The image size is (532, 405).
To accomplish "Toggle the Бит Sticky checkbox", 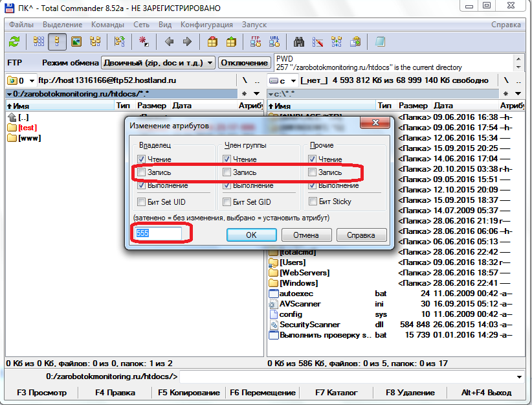I will (313, 202).
